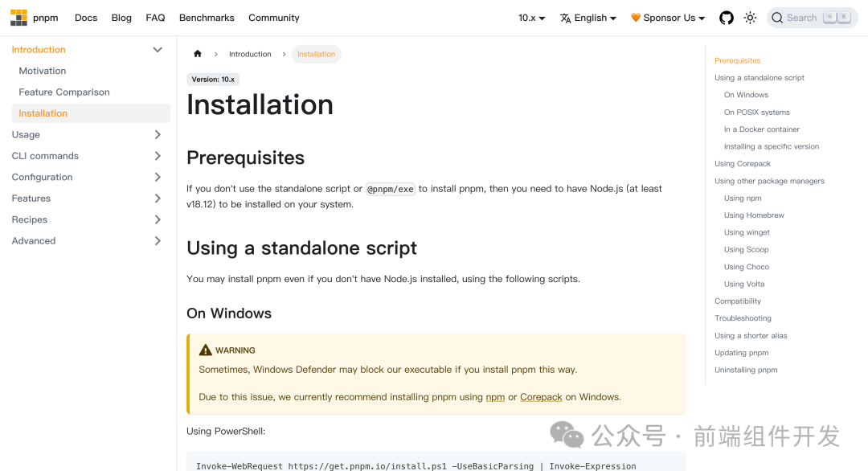This screenshot has height=471, width=868.
Task: Open the Community nav item
Action: pos(273,18)
